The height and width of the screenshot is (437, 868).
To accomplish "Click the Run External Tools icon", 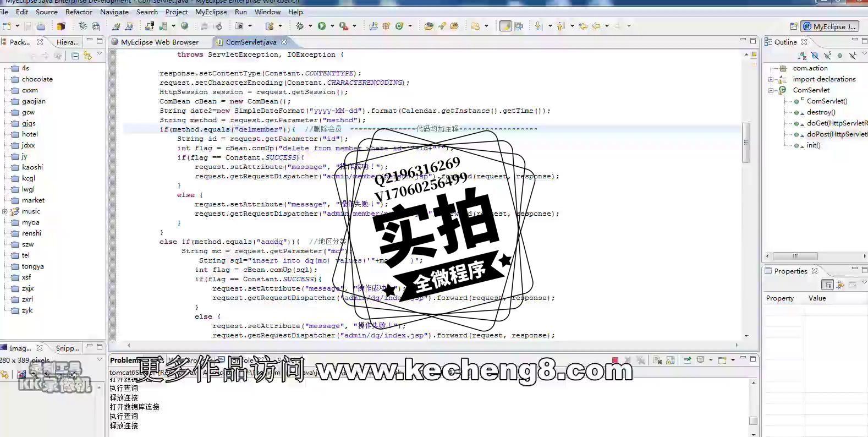I will coord(343,26).
